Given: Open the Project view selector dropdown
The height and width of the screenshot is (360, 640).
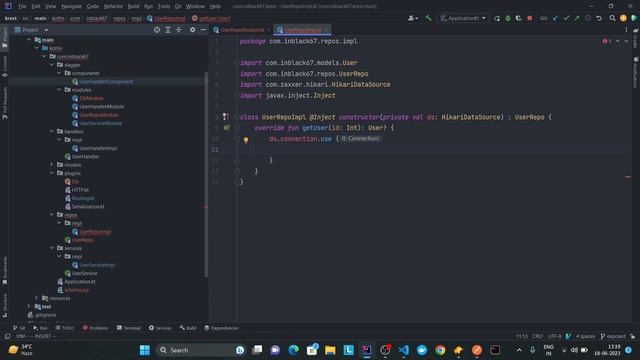Looking at the screenshot, I should point(31,30).
